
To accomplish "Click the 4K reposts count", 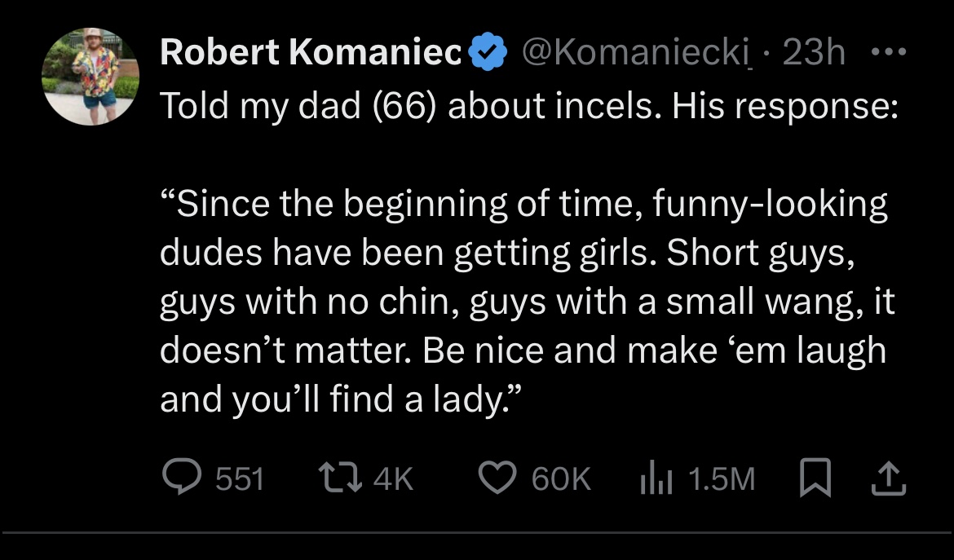I will 393,479.
